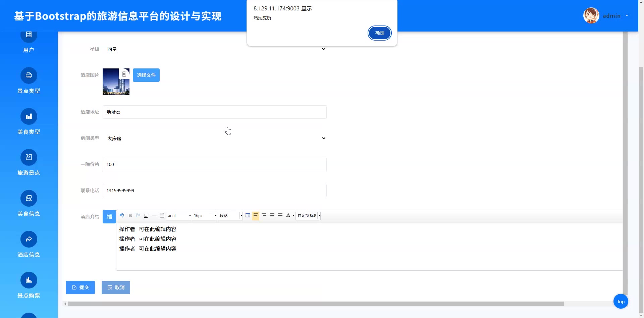Click the 酒店地址 address input field
The width and height of the screenshot is (644, 318).
point(215,112)
